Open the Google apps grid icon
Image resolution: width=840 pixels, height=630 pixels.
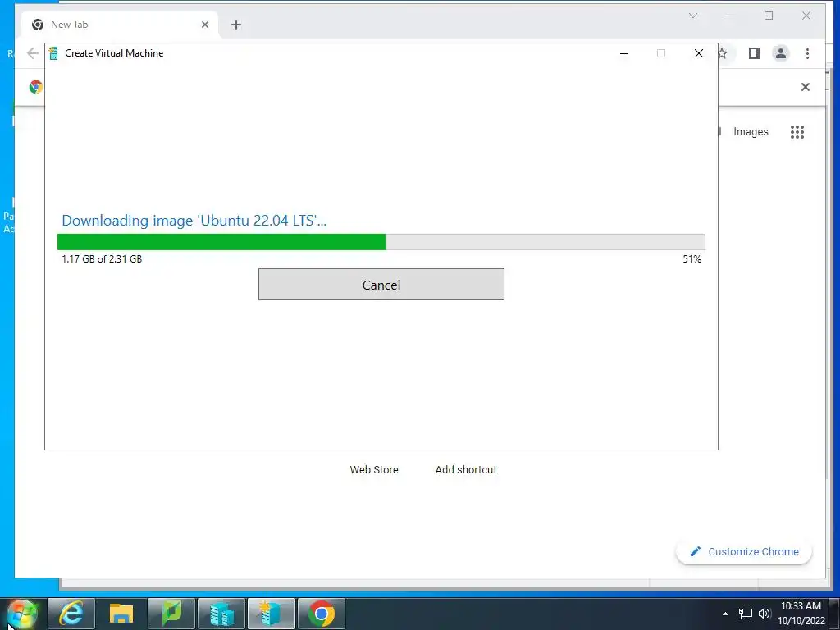click(x=797, y=132)
